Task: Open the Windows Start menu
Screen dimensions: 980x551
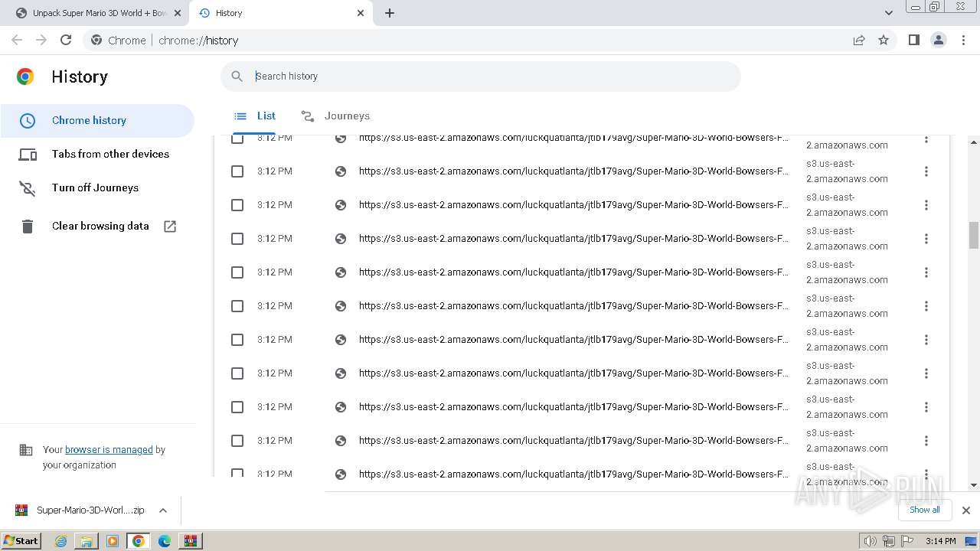Action: tap(21, 540)
